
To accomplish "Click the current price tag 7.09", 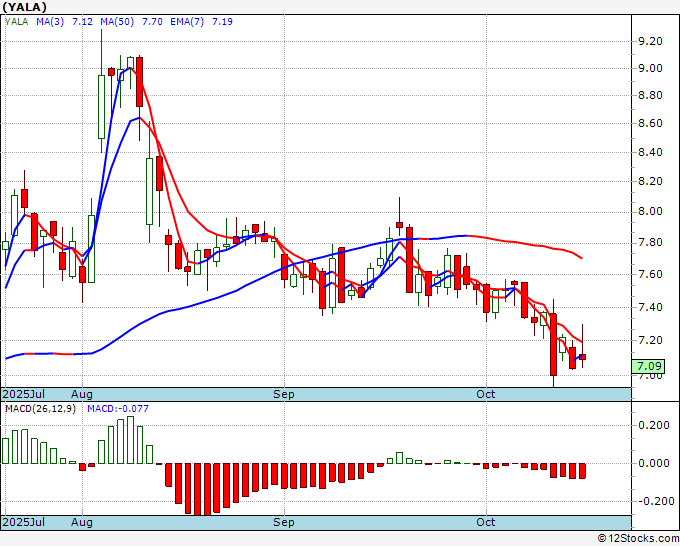I will 648,366.
